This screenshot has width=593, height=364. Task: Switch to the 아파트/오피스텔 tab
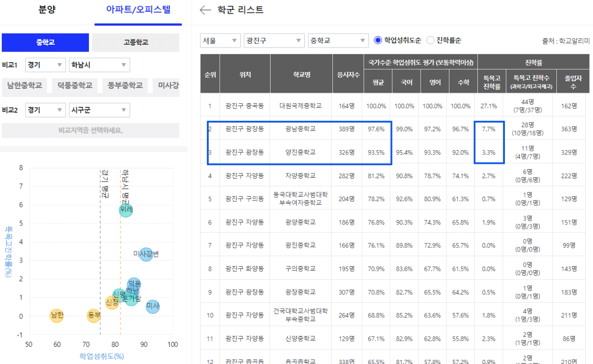point(139,9)
